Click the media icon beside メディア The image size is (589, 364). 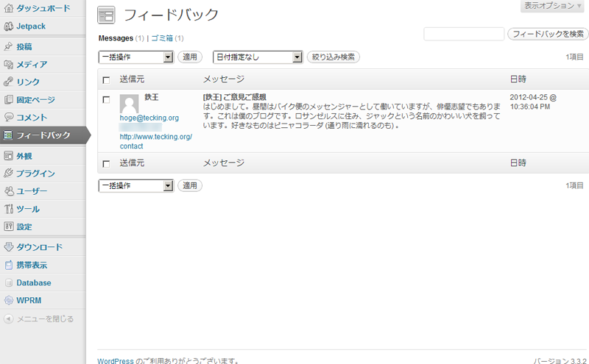[9, 64]
